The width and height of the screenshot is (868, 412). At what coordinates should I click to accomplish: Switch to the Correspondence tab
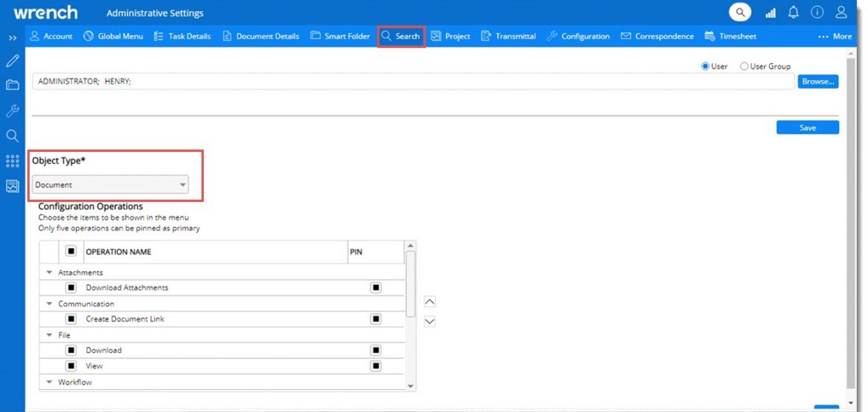pos(657,37)
